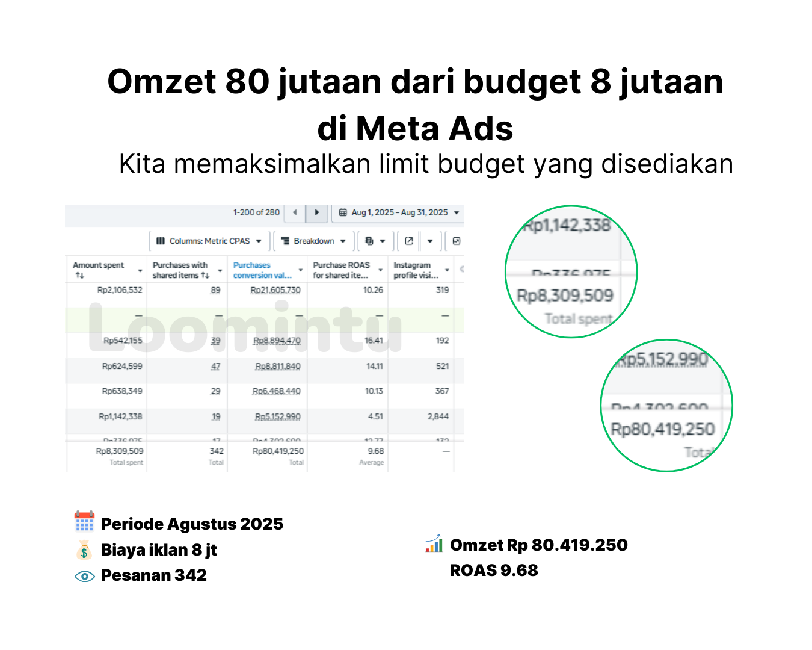Click the columns icon beside Metric CPAS
This screenshot has height=650, width=812.
pyautogui.click(x=161, y=241)
